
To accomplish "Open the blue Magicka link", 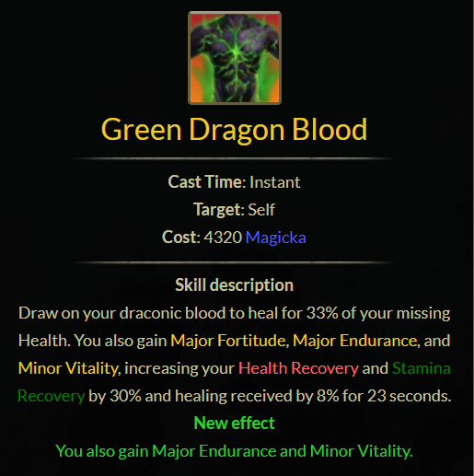I will tap(276, 238).
